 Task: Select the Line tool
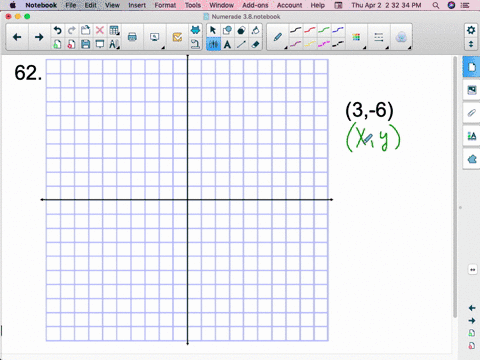tap(241, 44)
